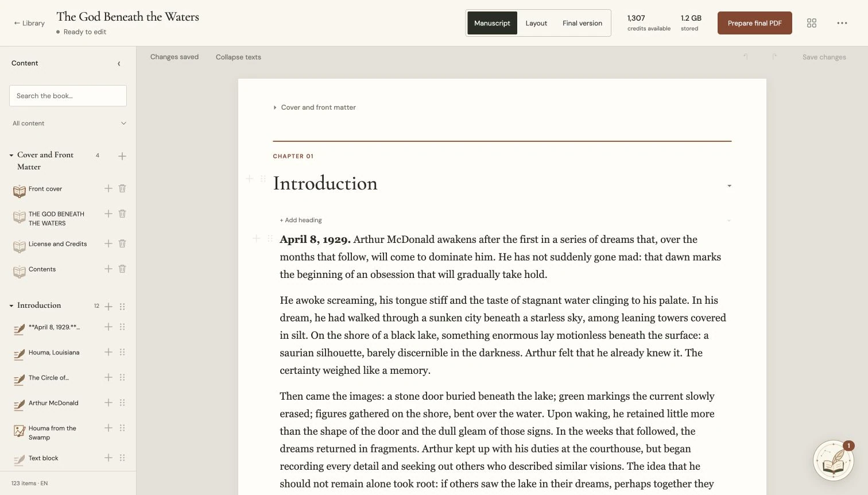Add a new item to Introduction section
The width and height of the screenshot is (868, 495).
(x=108, y=307)
